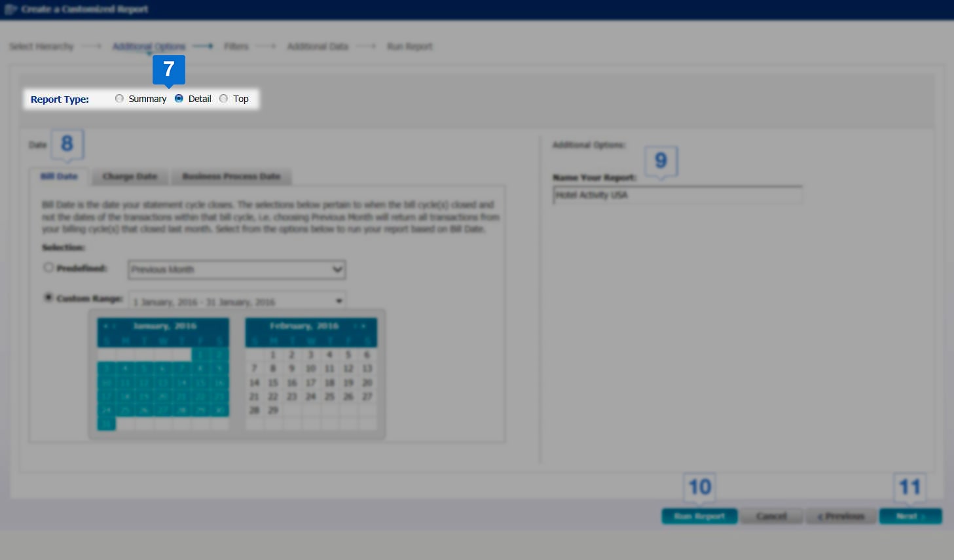
Task: Choose the Top report type option
Action: pos(224,99)
